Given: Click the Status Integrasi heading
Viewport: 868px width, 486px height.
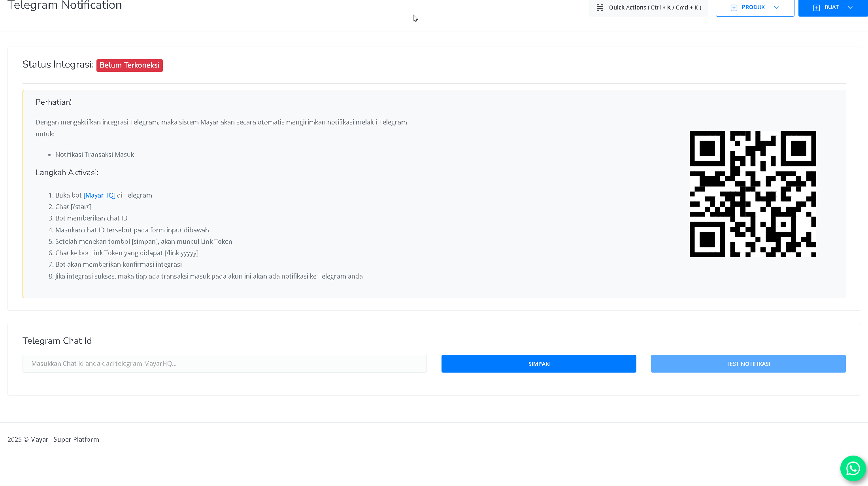Looking at the screenshot, I should [x=58, y=64].
